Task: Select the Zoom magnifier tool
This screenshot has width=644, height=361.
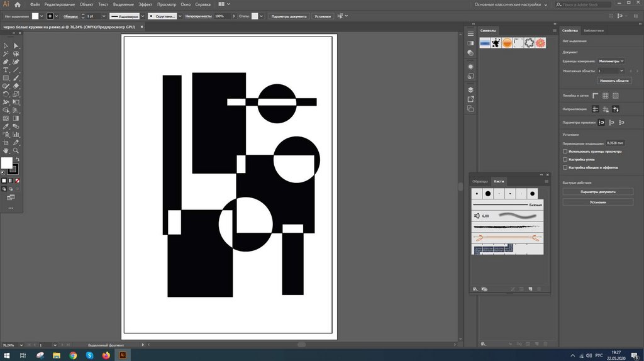Action: coord(16,151)
